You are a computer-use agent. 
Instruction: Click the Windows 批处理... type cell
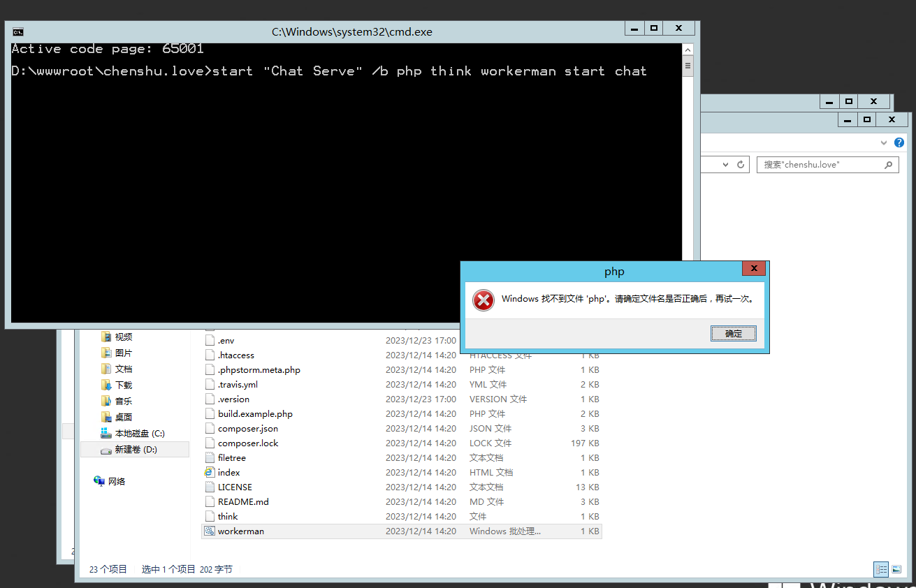[505, 531]
